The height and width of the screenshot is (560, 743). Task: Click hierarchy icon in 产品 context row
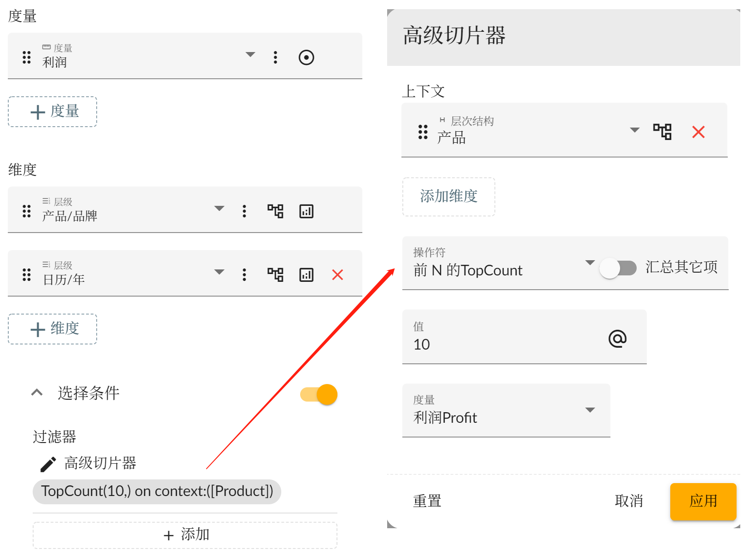coord(662,132)
